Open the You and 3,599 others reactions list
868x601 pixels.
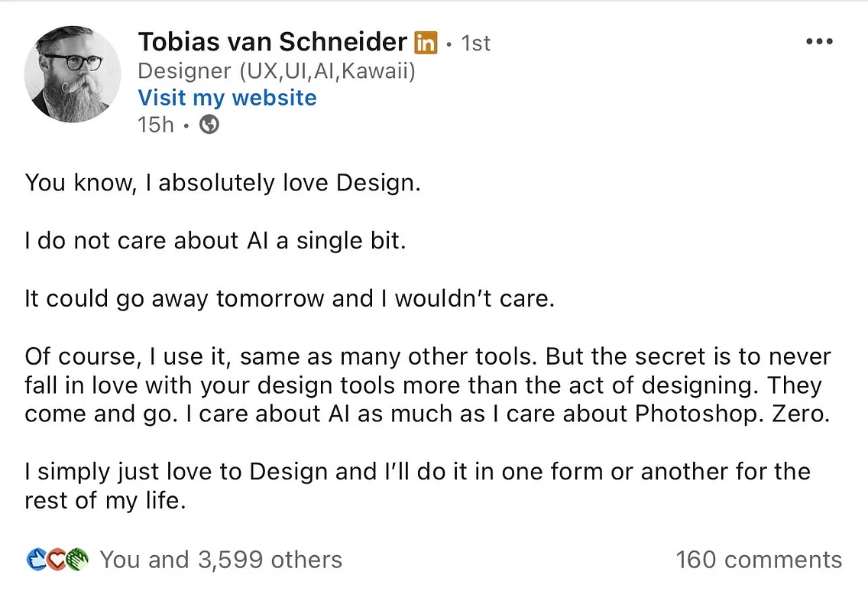[x=220, y=560]
